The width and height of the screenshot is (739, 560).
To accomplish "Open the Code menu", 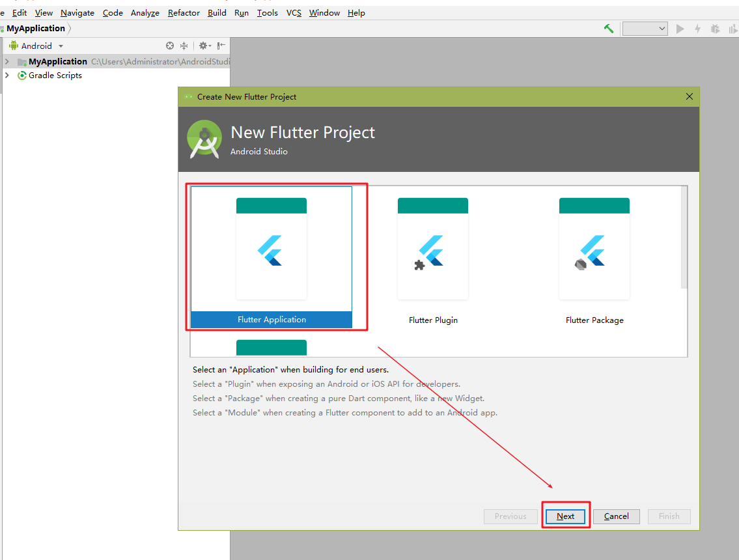I will (x=113, y=13).
